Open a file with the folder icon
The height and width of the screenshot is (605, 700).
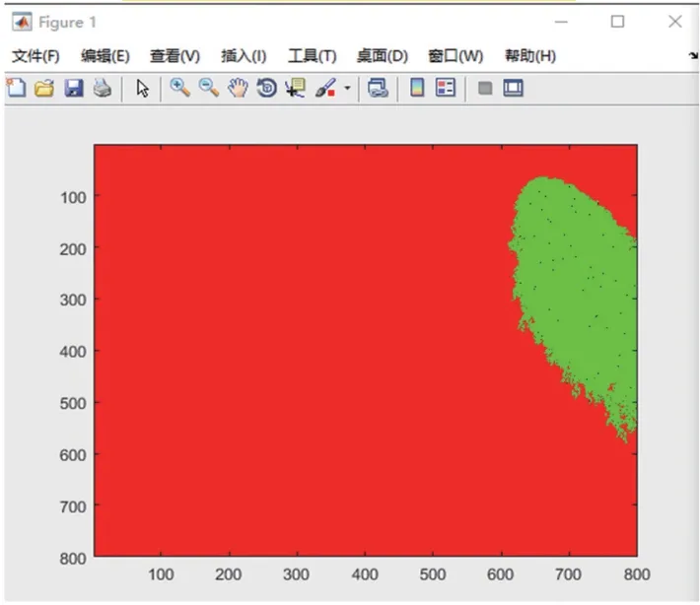pyautogui.click(x=44, y=88)
